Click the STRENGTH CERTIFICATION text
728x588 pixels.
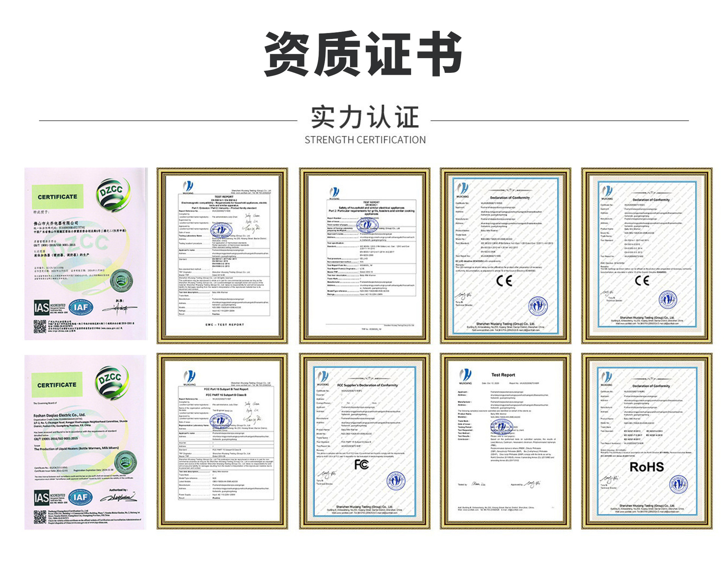pos(365,140)
